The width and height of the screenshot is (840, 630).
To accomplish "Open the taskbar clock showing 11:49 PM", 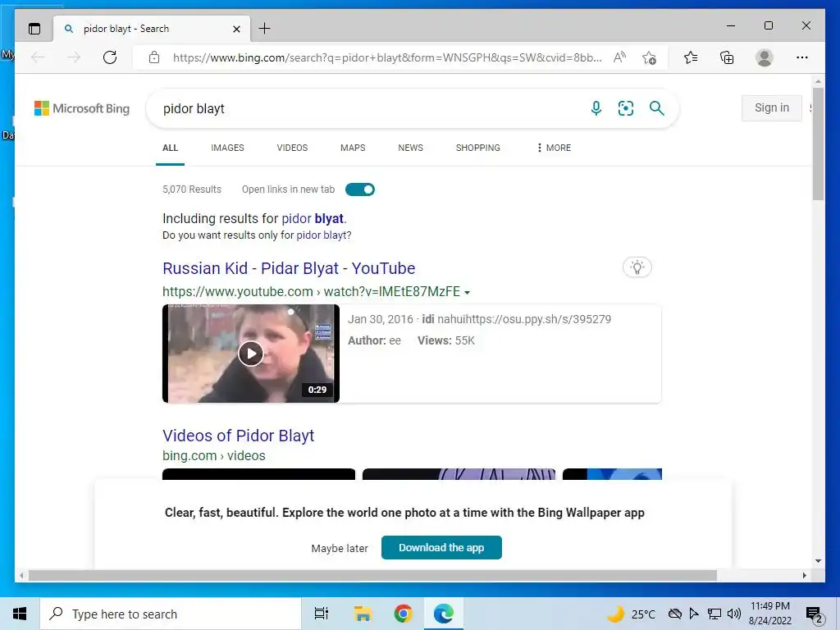I will [769, 614].
